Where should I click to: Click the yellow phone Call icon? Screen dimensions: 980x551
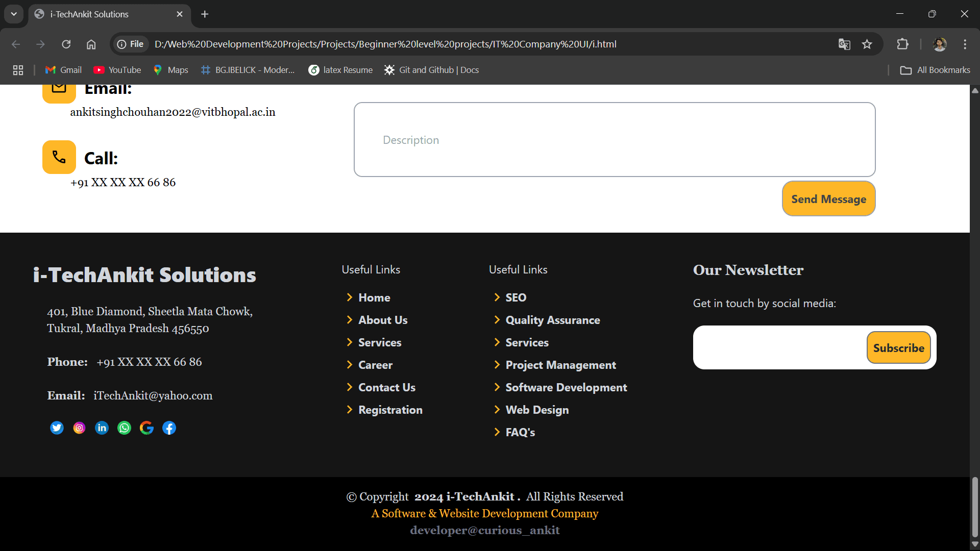point(59,157)
